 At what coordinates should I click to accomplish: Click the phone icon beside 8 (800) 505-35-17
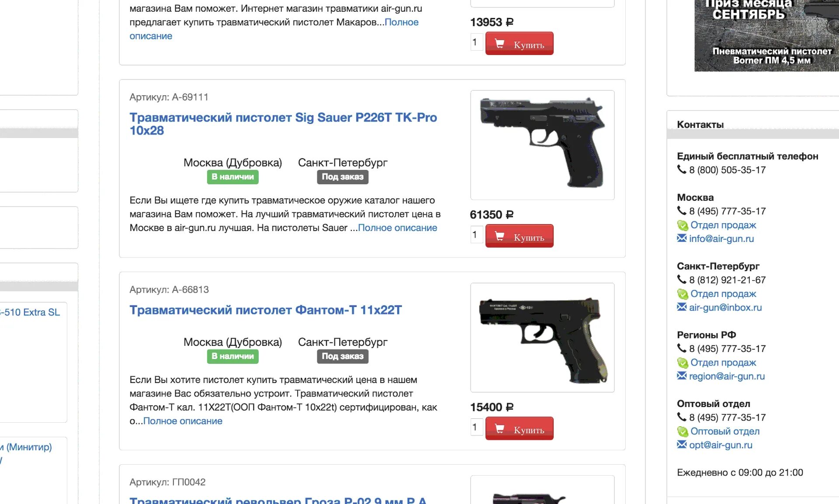682,169
